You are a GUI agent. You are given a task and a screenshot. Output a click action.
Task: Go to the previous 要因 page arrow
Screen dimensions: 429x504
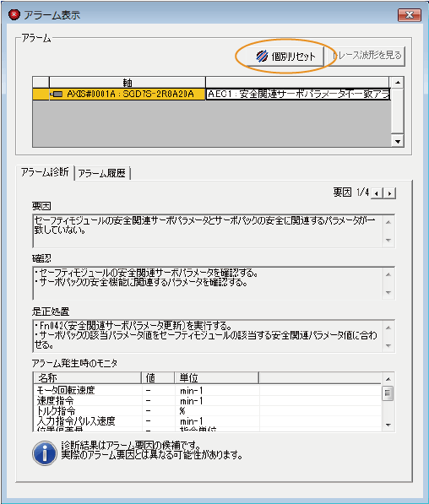point(377,193)
